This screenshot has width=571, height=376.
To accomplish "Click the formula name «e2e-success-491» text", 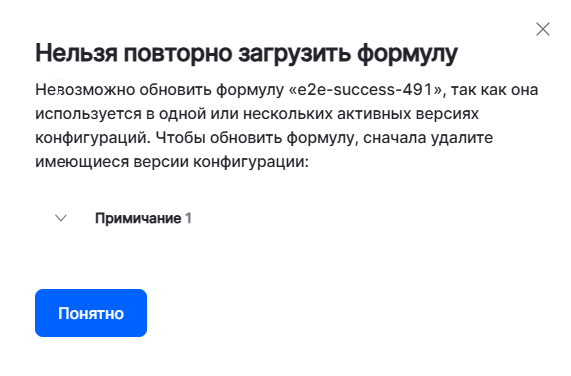I will click(367, 90).
